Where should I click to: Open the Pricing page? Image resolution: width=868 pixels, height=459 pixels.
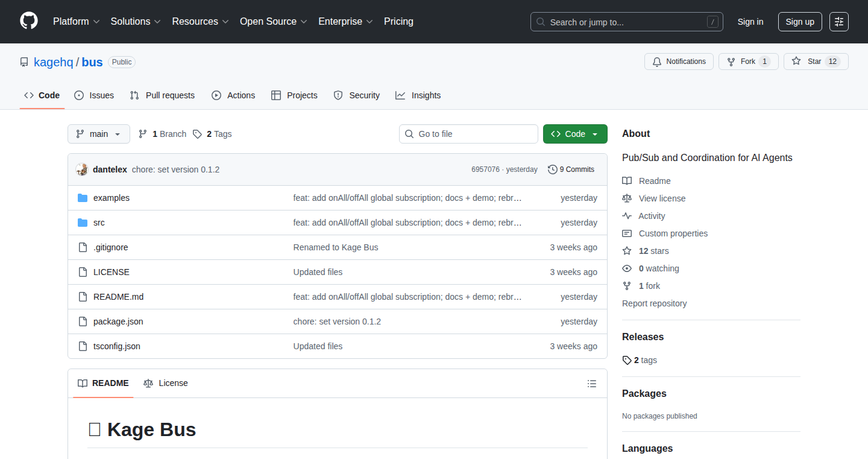tap(398, 21)
